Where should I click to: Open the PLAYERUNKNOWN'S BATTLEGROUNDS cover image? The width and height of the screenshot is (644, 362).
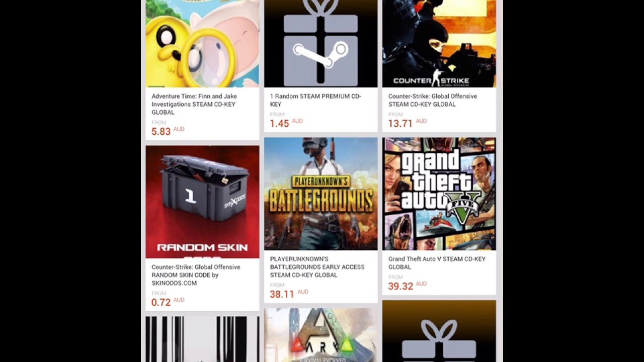pyautogui.click(x=320, y=194)
